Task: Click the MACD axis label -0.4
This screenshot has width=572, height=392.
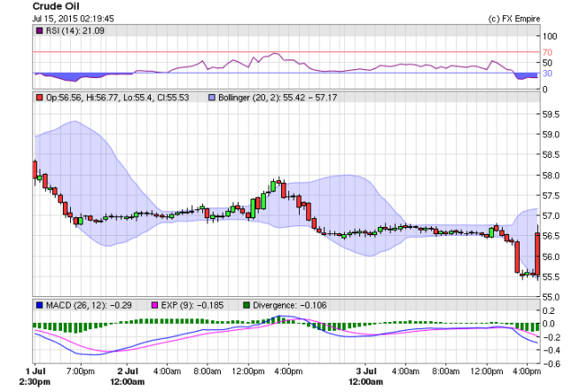Action: (x=552, y=350)
